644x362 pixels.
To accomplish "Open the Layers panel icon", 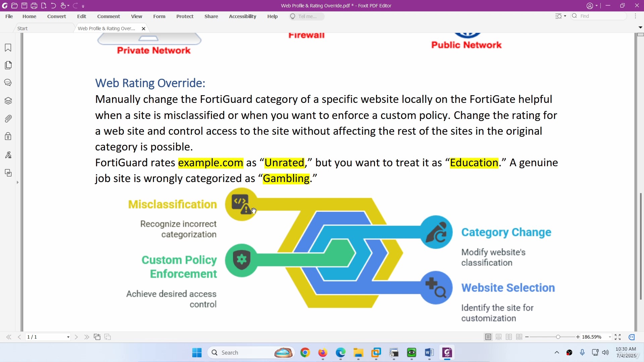I will (8, 101).
